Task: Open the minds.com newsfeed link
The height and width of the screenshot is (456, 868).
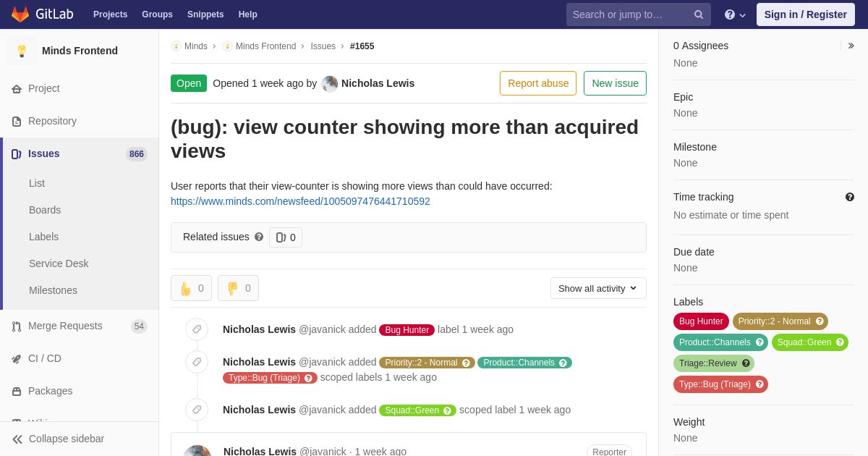Action: tap(300, 201)
